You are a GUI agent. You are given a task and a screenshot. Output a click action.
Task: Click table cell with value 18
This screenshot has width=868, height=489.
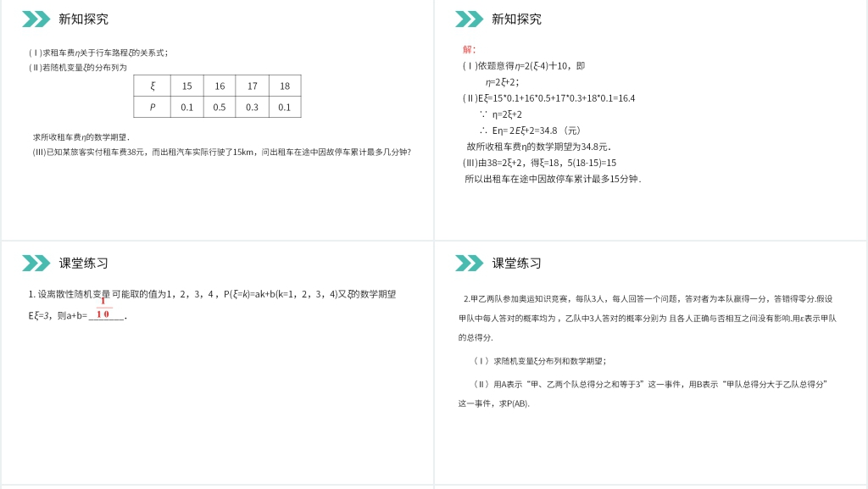(x=285, y=86)
